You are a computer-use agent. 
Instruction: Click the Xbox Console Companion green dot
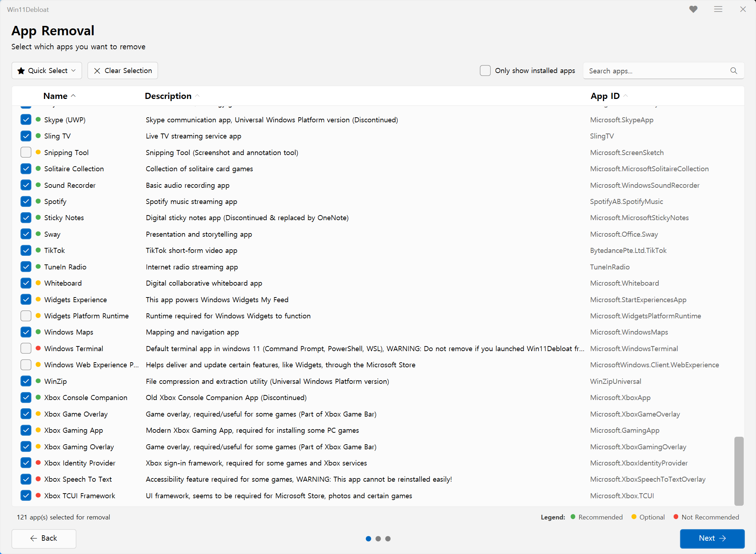coord(38,397)
